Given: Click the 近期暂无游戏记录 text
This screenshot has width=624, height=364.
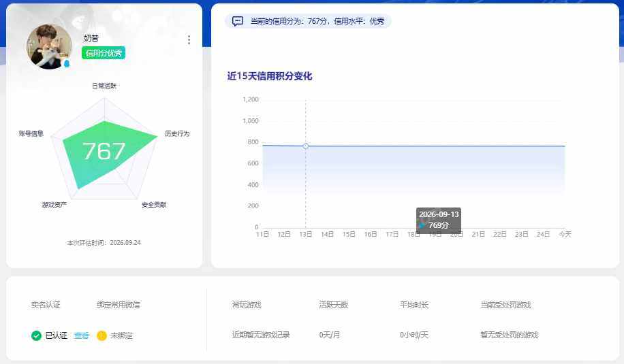Looking at the screenshot, I should [261, 335].
